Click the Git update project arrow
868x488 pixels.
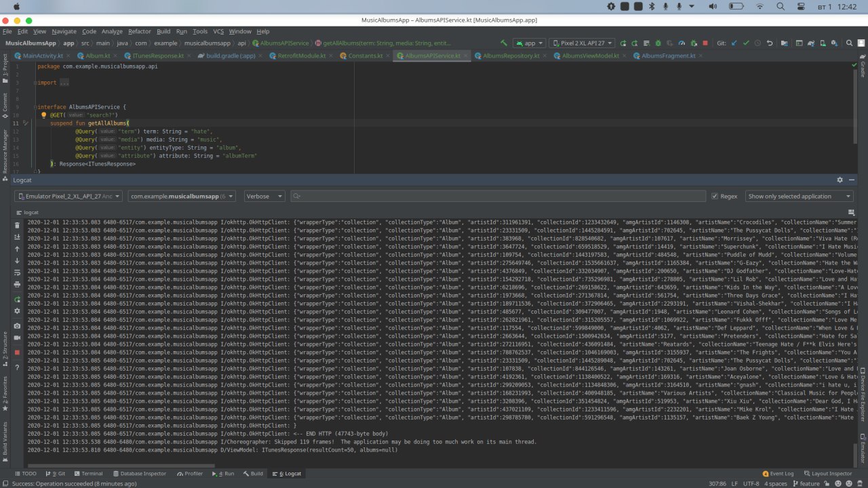734,43
